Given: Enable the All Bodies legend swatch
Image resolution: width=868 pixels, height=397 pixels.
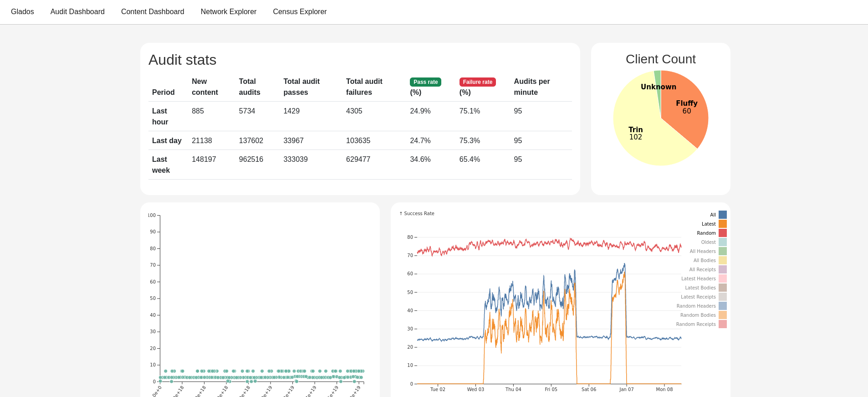Looking at the screenshot, I should click(x=723, y=260).
